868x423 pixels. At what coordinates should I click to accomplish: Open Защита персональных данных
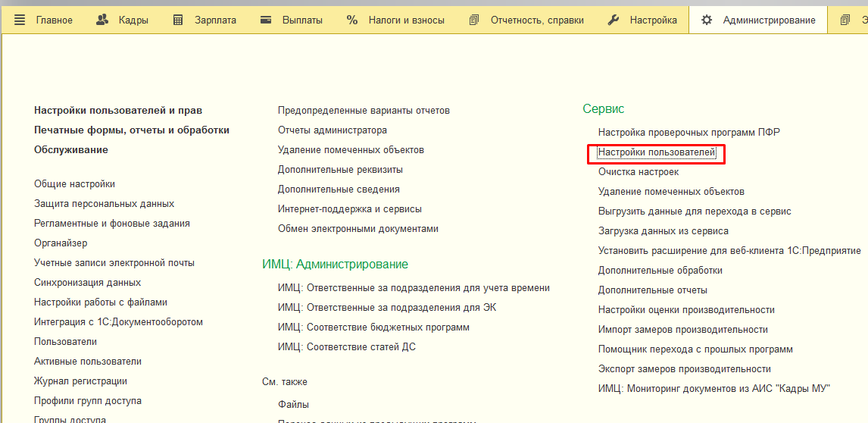[104, 203]
